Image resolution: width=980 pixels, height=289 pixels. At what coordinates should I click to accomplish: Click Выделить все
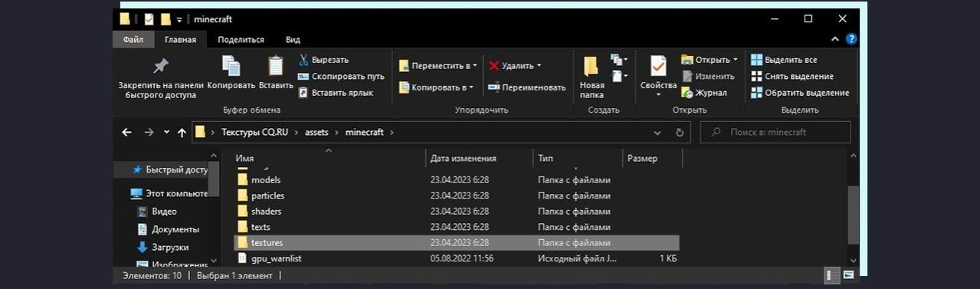tap(784, 60)
